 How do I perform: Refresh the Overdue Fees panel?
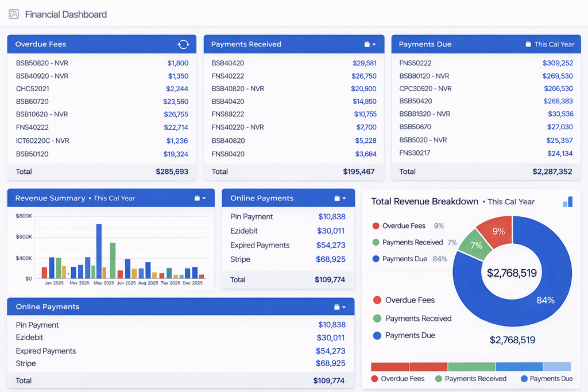[183, 44]
